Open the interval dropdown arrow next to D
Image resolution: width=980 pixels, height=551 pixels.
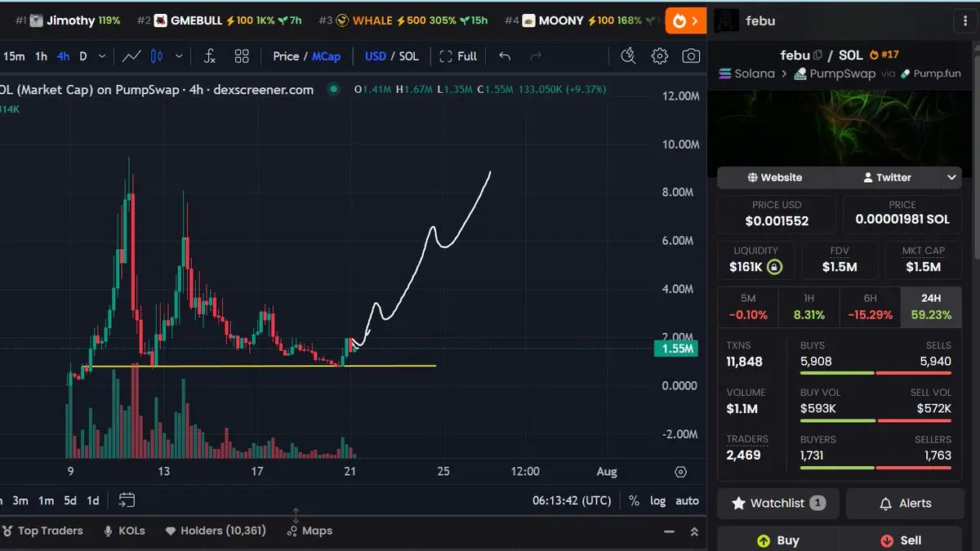pos(102,56)
